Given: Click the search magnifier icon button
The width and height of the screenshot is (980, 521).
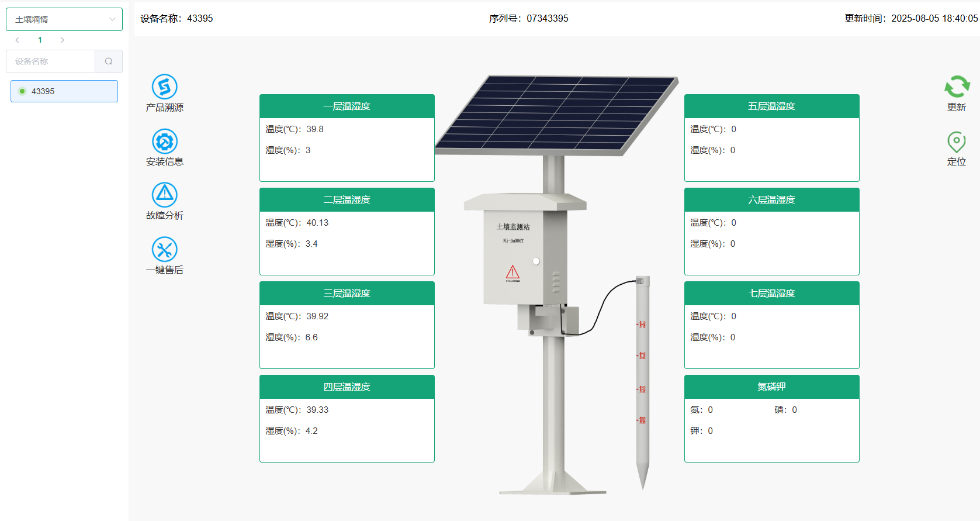Looking at the screenshot, I should 109,61.
